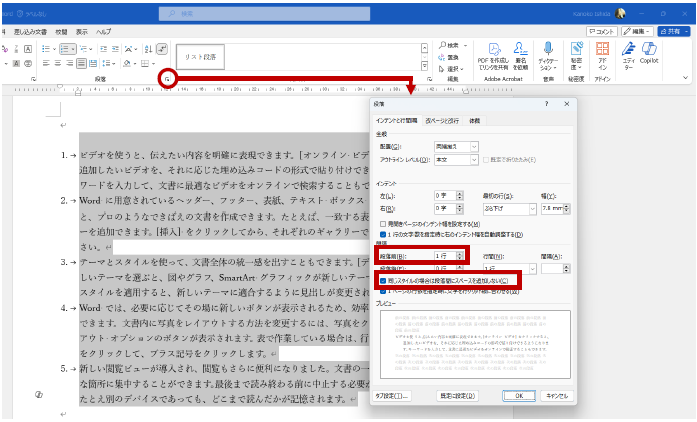Click the paragraph settings dialog launcher
This screenshot has width=697, height=422.
click(x=168, y=78)
